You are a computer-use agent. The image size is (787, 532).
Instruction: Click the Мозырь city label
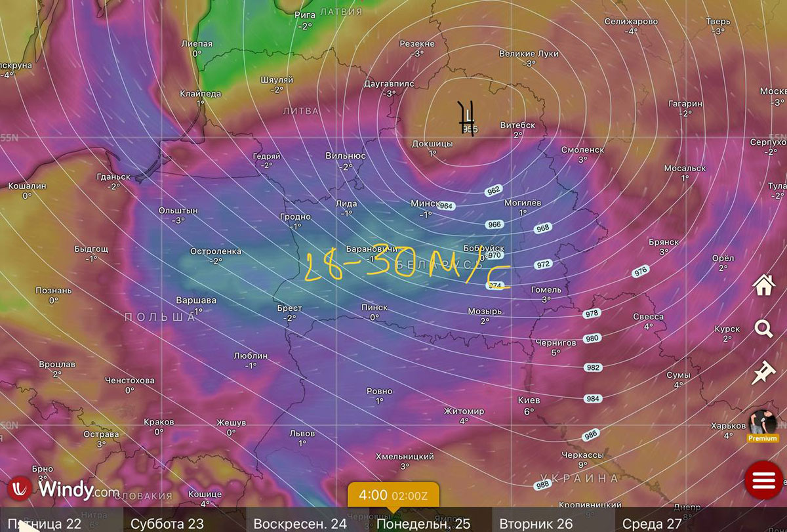pyautogui.click(x=485, y=311)
